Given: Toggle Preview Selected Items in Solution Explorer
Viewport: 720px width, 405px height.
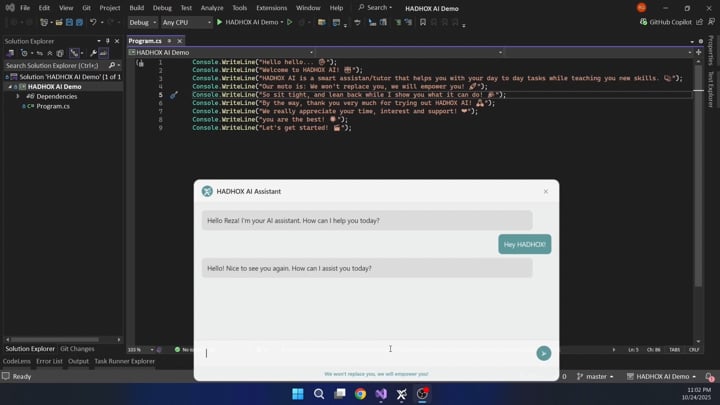Looking at the screenshot, I should click(x=104, y=53).
